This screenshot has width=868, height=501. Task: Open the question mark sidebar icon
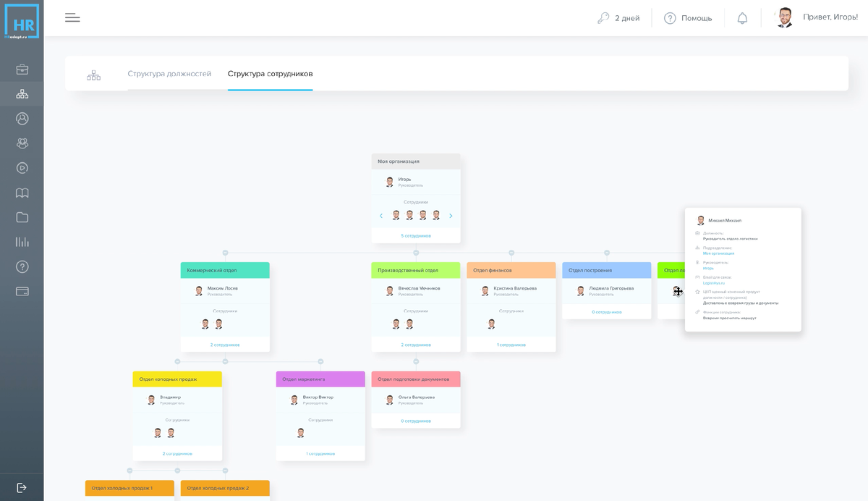(22, 266)
